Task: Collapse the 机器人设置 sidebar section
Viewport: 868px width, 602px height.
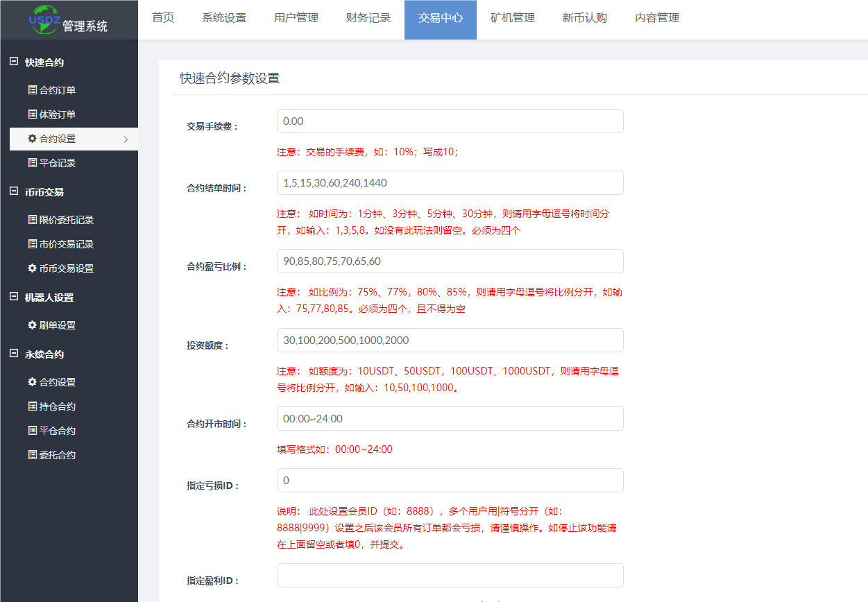Action: coord(13,297)
